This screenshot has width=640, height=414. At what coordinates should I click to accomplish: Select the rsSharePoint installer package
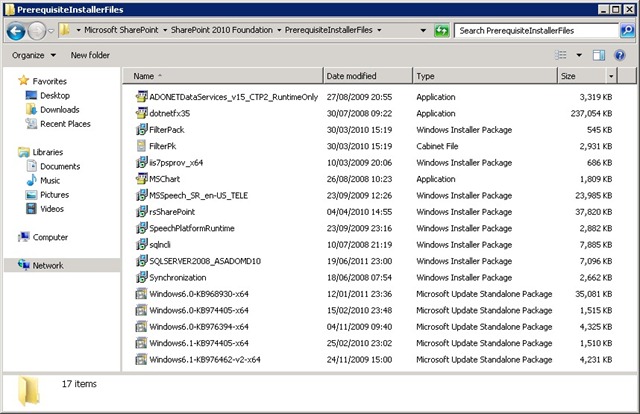171,212
